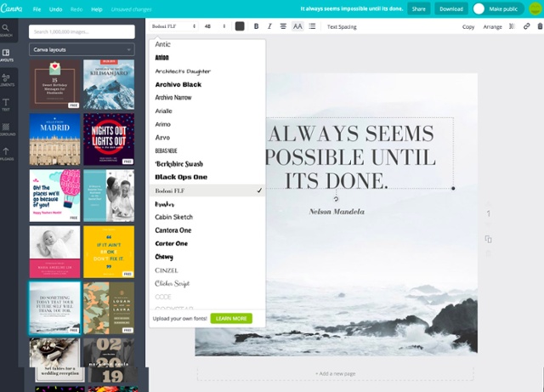Select the Chewy font
The height and width of the screenshot is (392, 544).
click(x=207, y=257)
